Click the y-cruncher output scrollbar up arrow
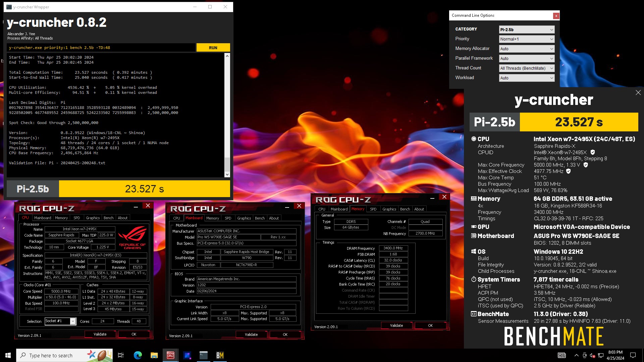Image resolution: width=644 pixels, height=362 pixels. point(227,56)
